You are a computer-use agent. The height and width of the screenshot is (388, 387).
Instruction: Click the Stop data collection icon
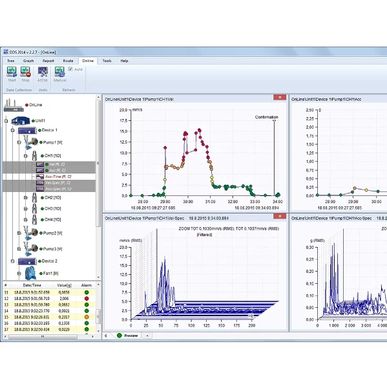coord(25,71)
